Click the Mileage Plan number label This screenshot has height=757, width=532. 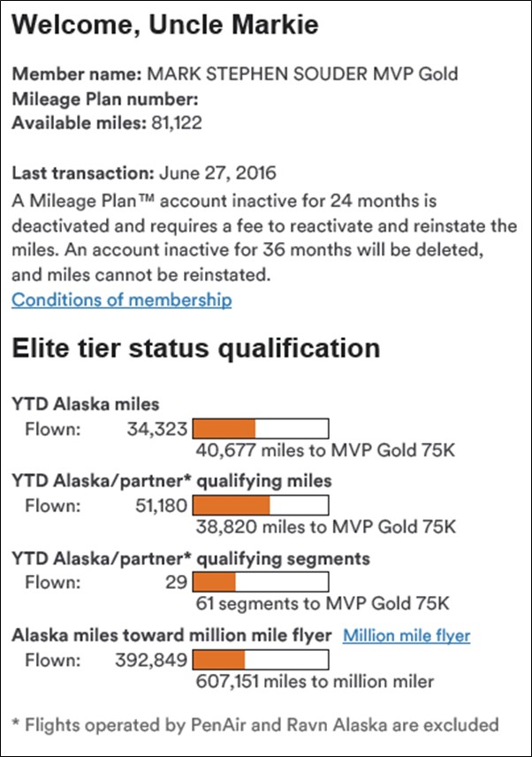(x=105, y=98)
